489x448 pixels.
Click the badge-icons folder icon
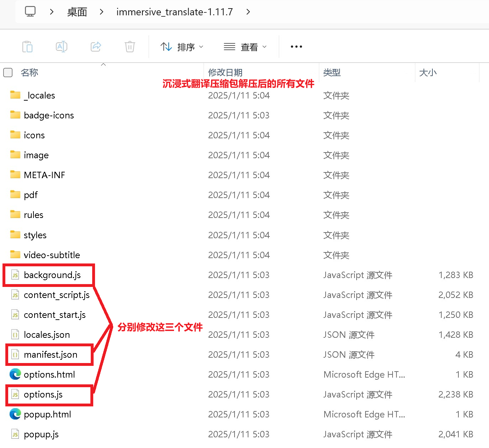click(x=15, y=115)
